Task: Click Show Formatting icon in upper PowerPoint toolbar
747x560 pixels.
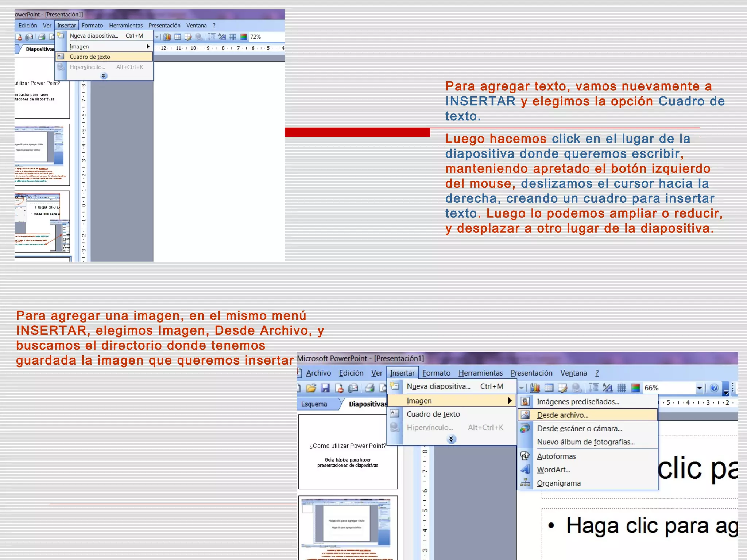Action: tap(222, 37)
